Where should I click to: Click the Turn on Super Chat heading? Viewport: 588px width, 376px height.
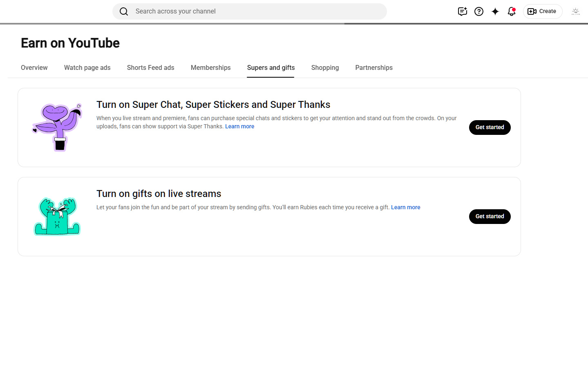pos(213,105)
